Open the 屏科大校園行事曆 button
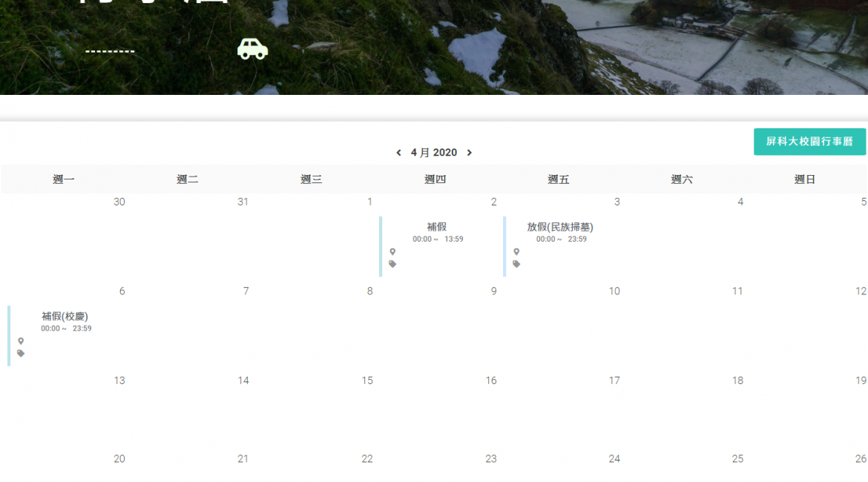 809,142
